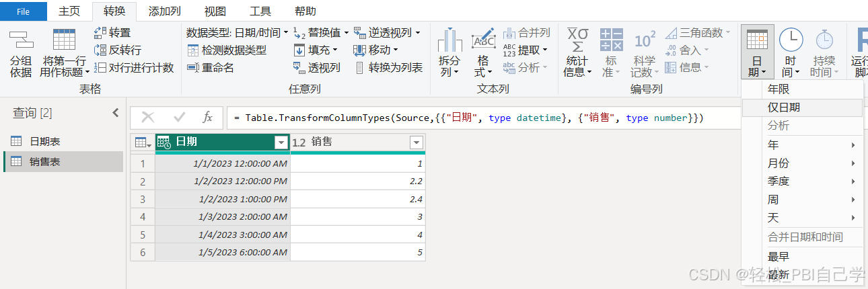Viewport: 868px width, 289px height.
Task: Click cell 1/5/2023 6:00:00 AM
Action: click(x=223, y=252)
